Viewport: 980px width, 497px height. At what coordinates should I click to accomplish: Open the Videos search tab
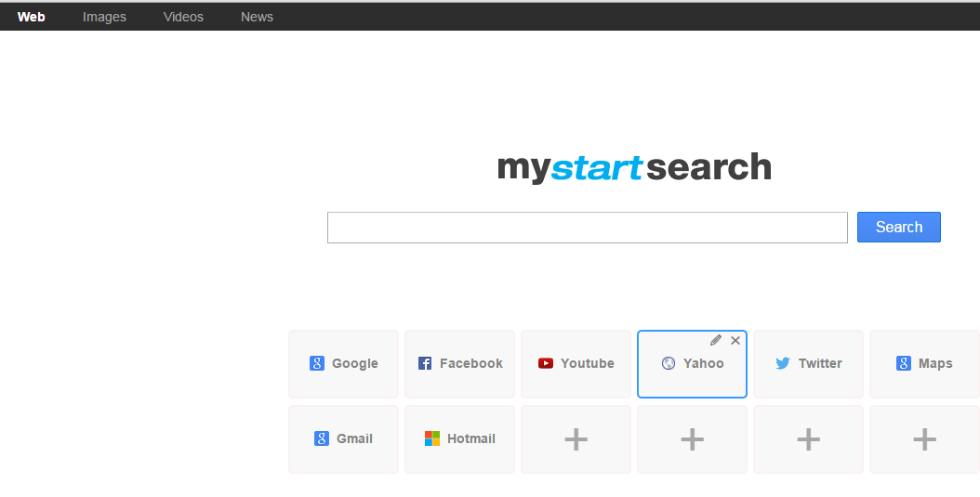click(183, 17)
